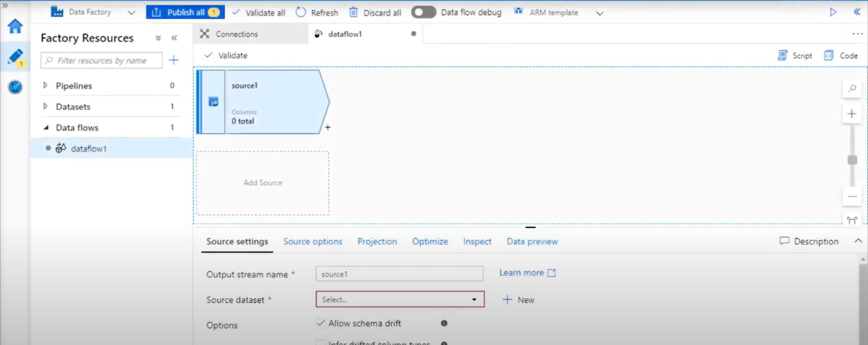Click New to create a dataset
Viewport: 868px width, 345px height.
pyautogui.click(x=519, y=300)
